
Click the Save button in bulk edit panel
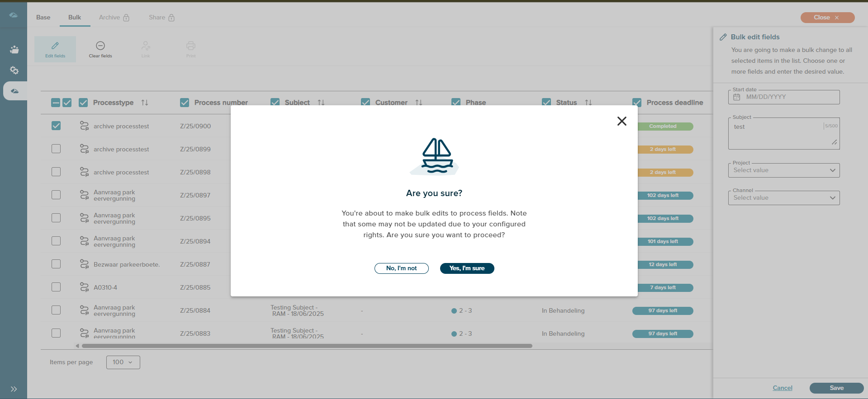(x=836, y=388)
